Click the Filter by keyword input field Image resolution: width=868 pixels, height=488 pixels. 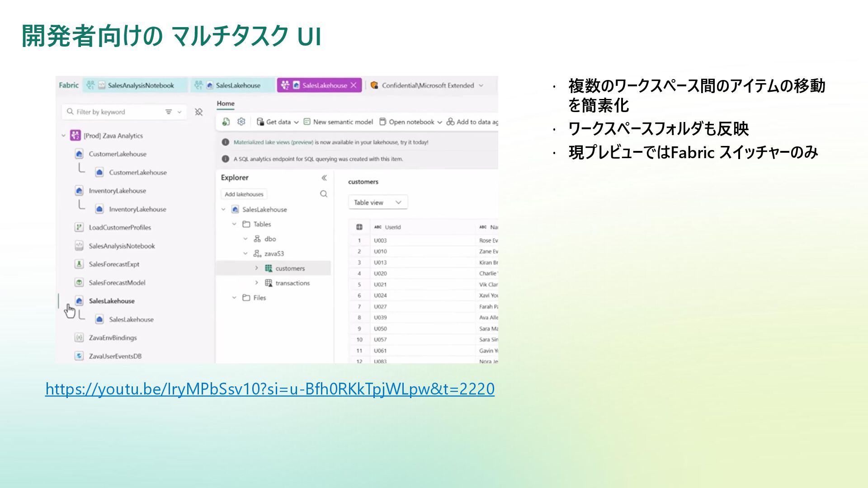[x=113, y=112]
